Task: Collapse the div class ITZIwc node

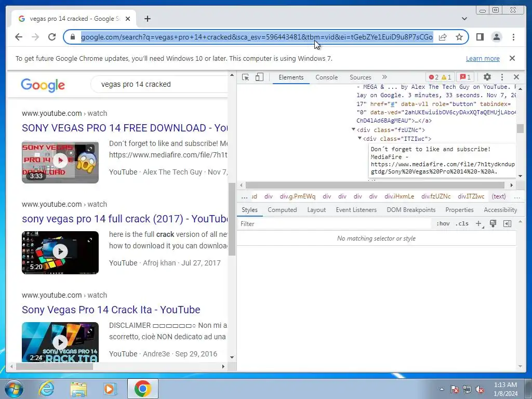Action: [360, 138]
